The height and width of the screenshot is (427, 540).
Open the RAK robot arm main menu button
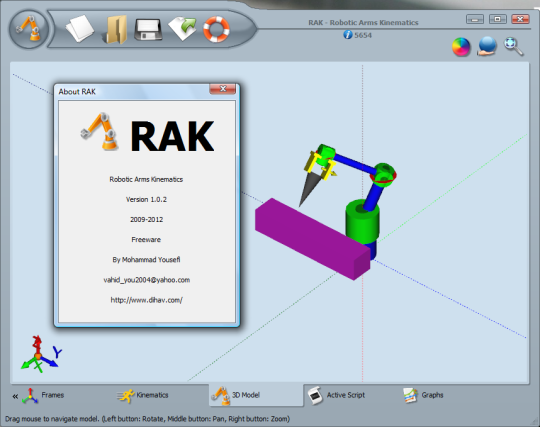click(x=29, y=29)
